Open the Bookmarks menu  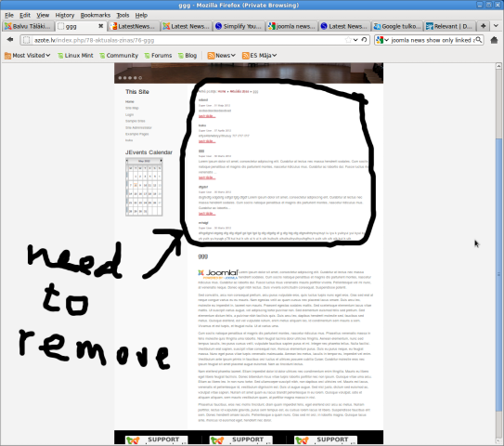tap(96, 15)
